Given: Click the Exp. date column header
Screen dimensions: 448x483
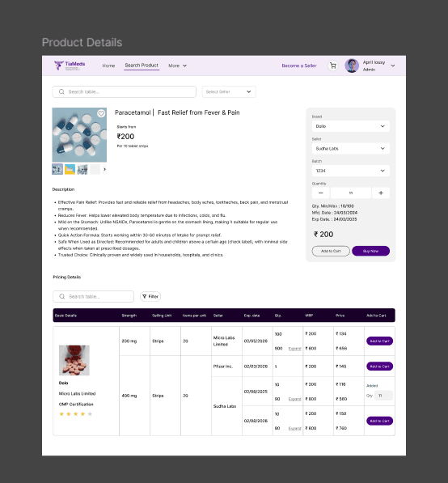Looking at the screenshot, I should 251,316.
